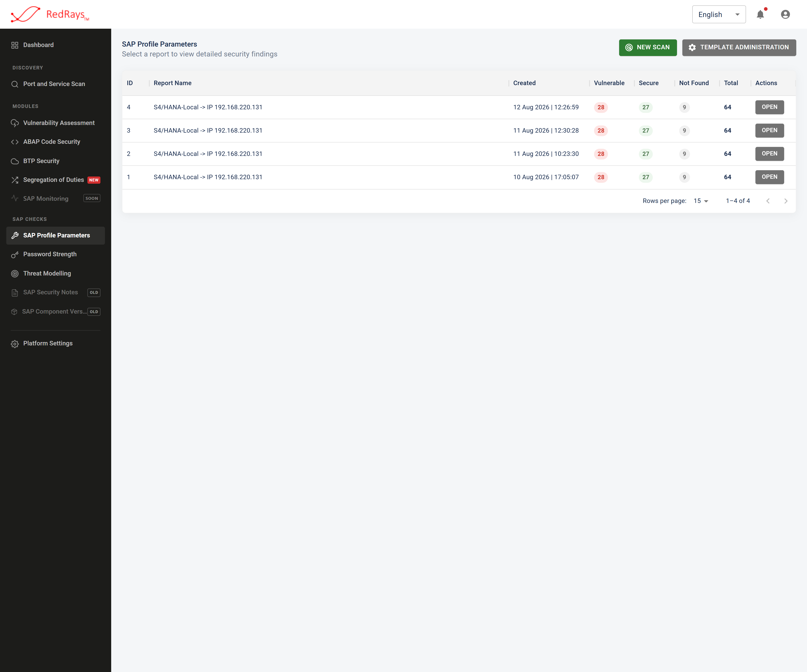807x672 pixels.
Task: Open the Dashboard menu item
Action: (55, 45)
